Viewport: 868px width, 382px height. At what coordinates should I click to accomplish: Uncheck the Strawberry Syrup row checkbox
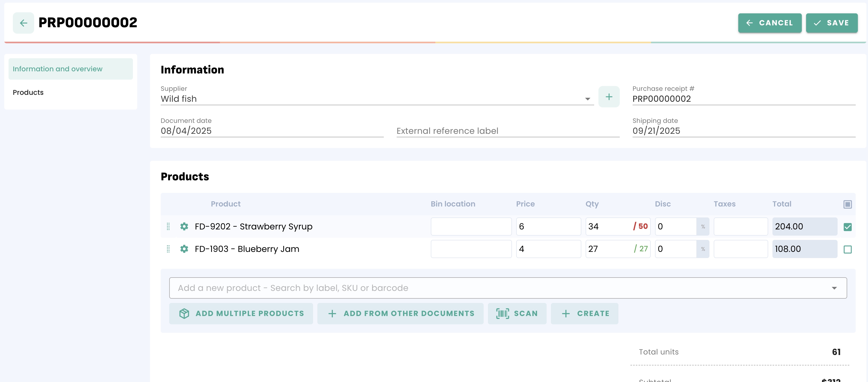coord(847,227)
